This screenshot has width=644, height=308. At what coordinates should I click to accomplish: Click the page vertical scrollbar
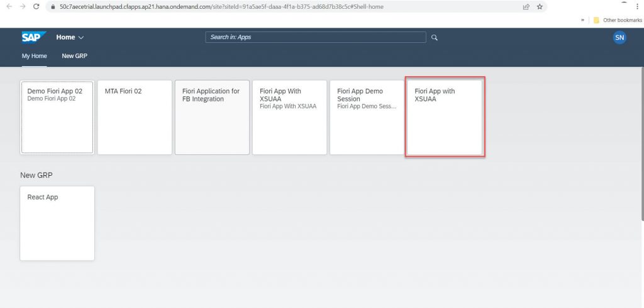coord(642,144)
